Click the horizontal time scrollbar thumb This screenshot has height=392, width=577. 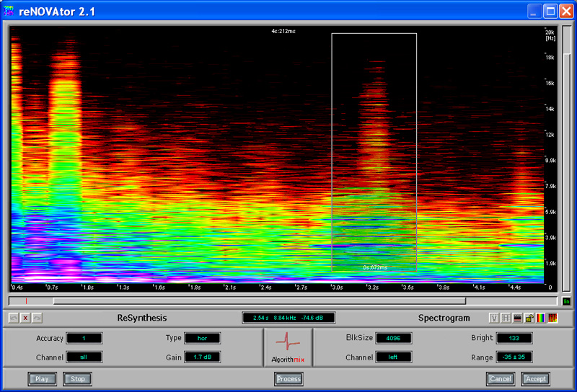click(x=260, y=301)
